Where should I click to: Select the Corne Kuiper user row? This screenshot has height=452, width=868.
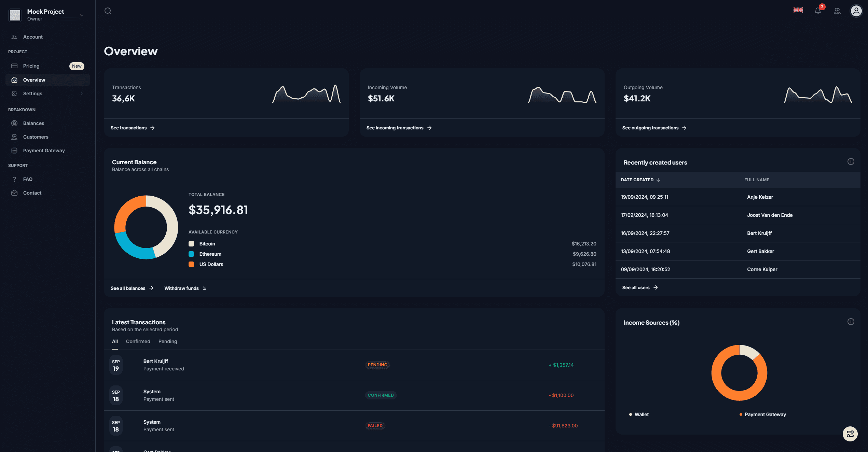pos(738,269)
